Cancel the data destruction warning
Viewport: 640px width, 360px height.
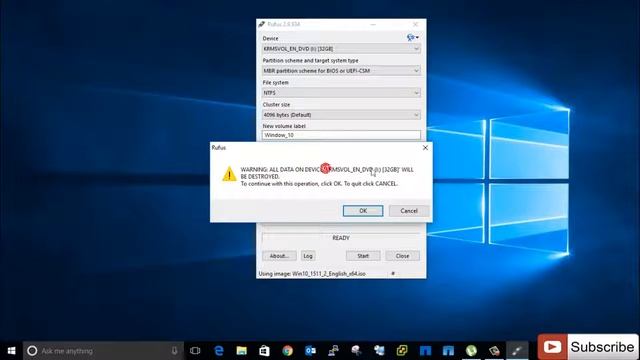click(409, 211)
